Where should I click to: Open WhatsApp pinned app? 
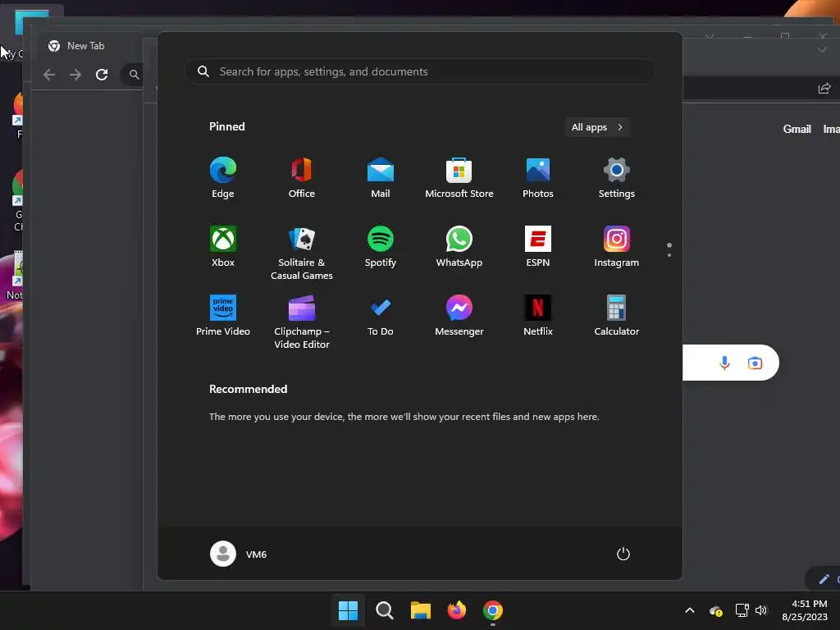point(459,247)
